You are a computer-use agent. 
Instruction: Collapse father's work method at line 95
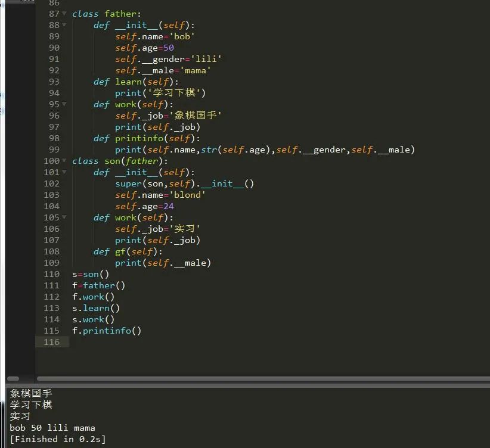[x=64, y=104]
